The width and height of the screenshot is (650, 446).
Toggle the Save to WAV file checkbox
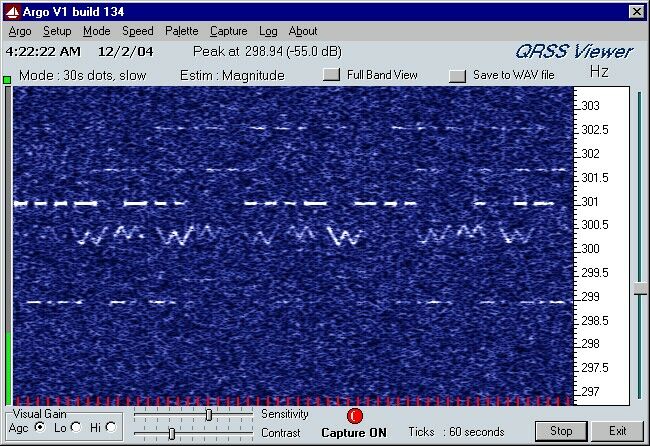(457, 75)
